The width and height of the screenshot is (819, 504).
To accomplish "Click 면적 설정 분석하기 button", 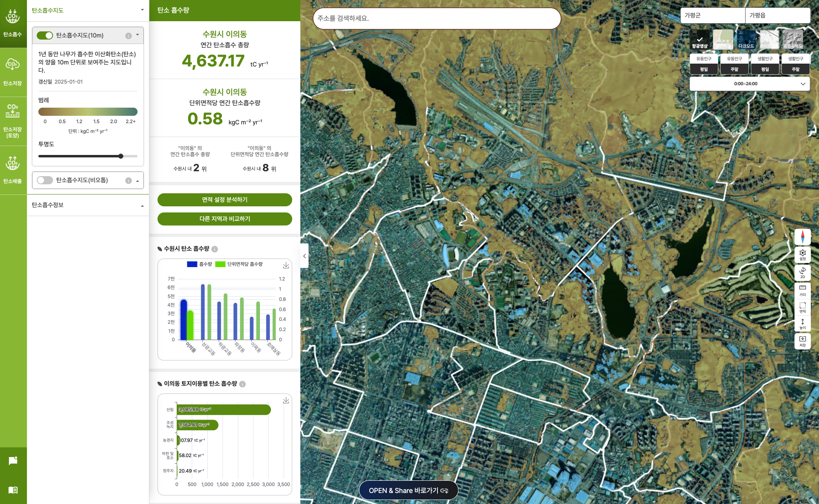I will click(x=224, y=200).
